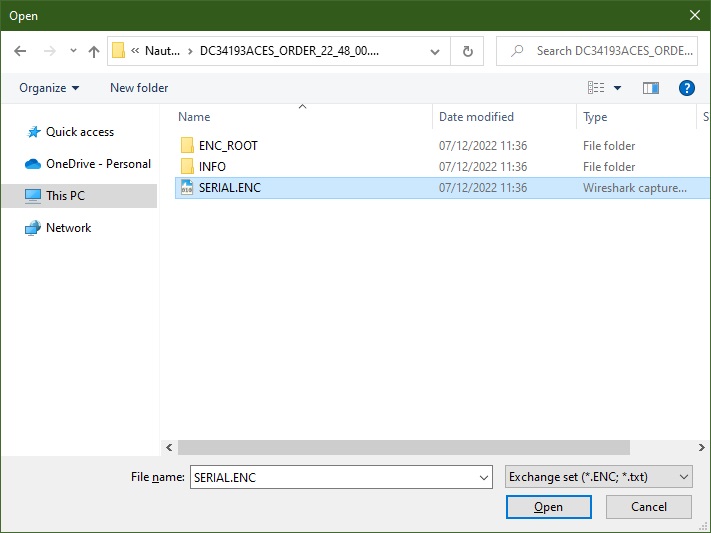Sort by Type column header

click(595, 117)
